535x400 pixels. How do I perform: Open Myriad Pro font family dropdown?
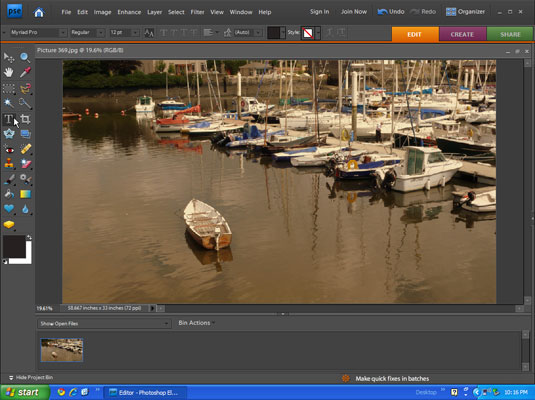[x=38, y=32]
